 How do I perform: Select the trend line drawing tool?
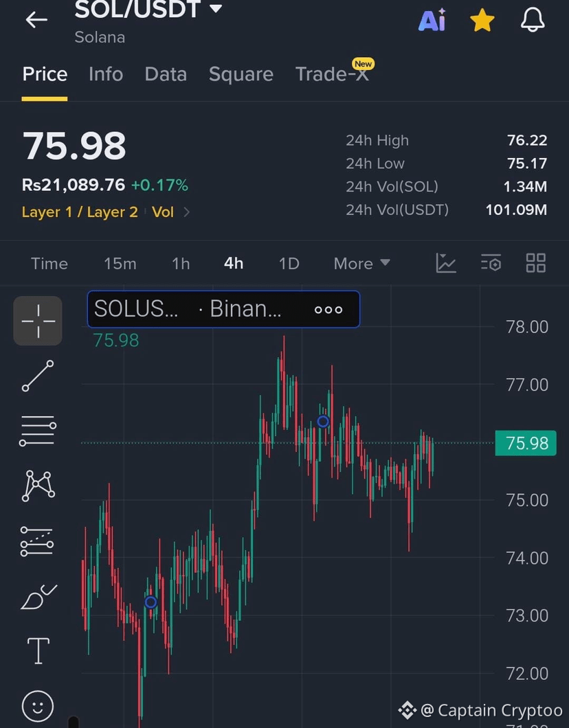tap(38, 376)
